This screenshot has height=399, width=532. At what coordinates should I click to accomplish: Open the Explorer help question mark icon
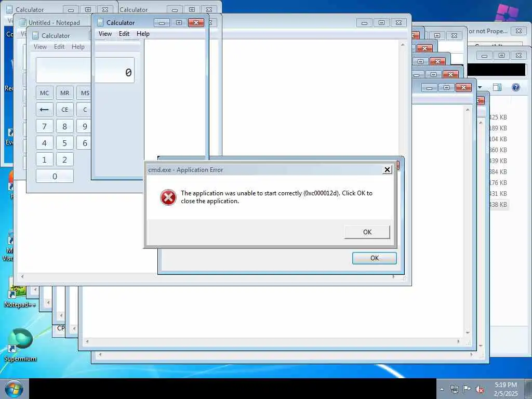coord(516,87)
